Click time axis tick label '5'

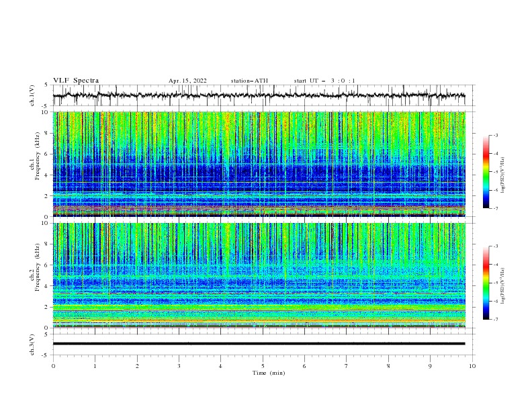click(263, 366)
